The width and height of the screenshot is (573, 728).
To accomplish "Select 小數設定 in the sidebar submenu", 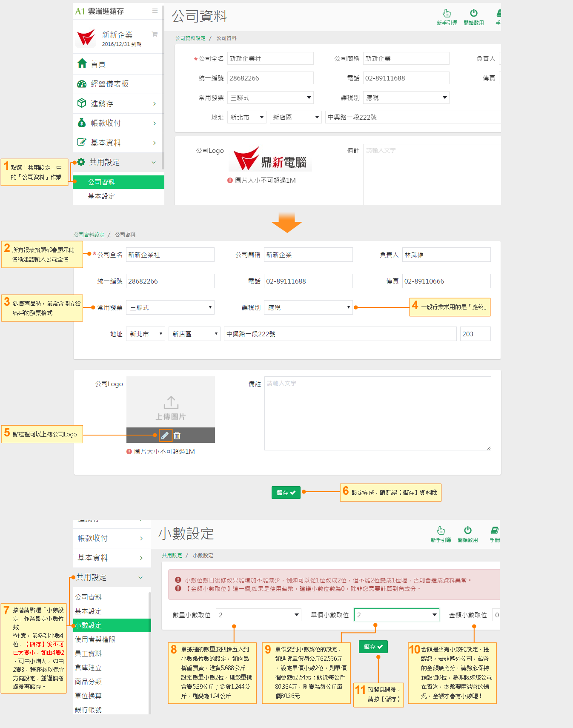I will (112, 625).
